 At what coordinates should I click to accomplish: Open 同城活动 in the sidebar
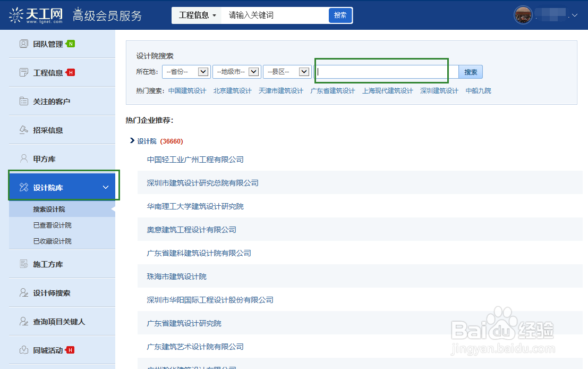click(x=48, y=350)
